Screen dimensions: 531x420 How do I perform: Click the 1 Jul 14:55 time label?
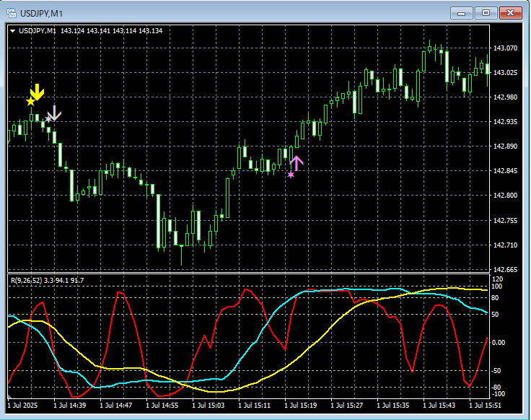[162, 405]
